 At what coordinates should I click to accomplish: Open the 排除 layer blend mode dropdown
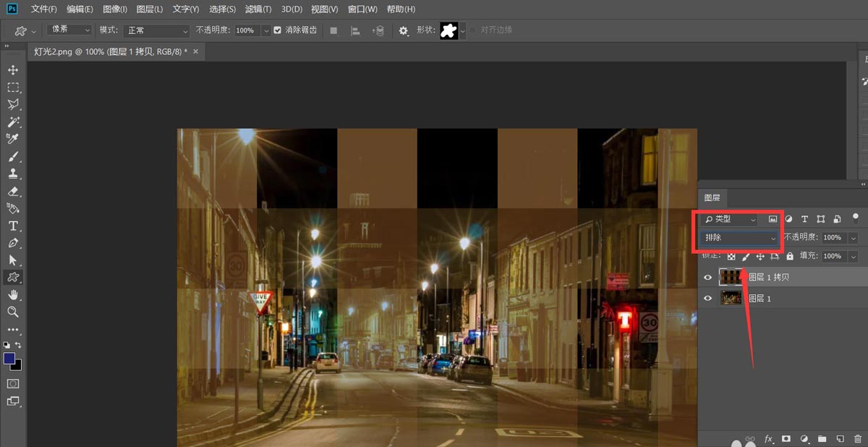pyautogui.click(x=739, y=237)
